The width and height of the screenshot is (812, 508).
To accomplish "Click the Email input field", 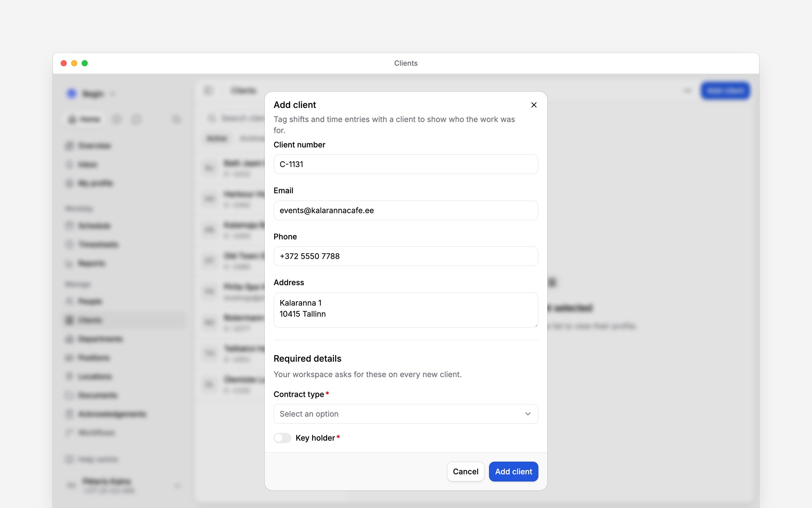I will [x=406, y=210].
